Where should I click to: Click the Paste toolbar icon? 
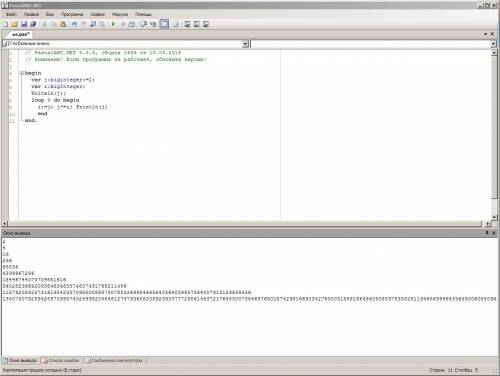point(63,24)
